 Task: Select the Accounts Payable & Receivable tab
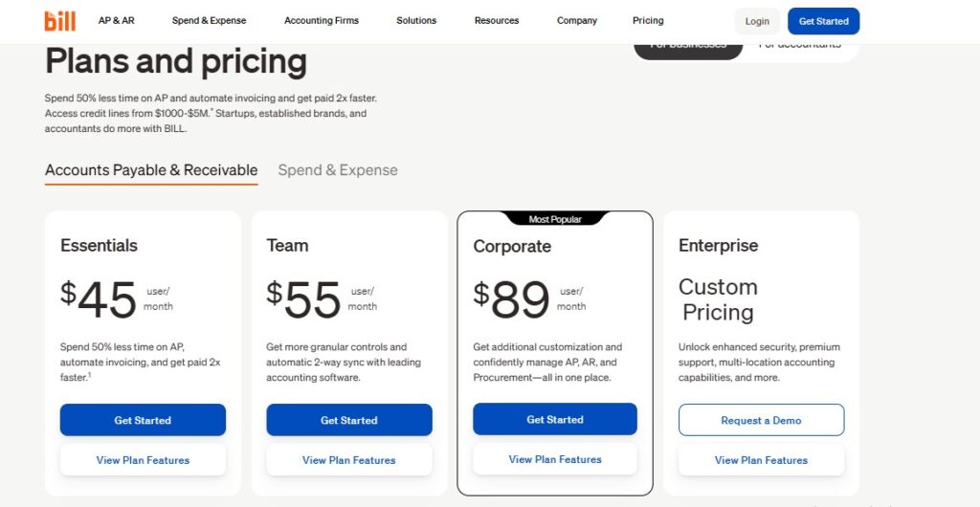tap(151, 170)
